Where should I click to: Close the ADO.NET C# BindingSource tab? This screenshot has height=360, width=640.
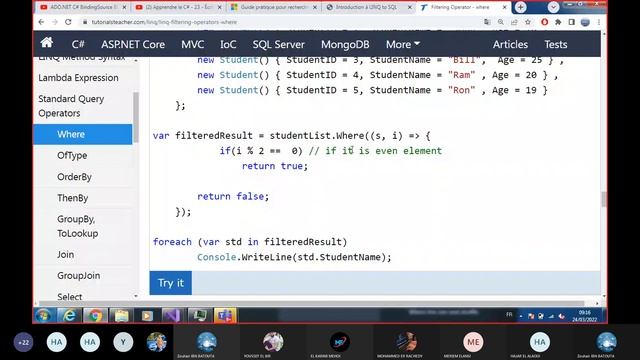tap(124, 7)
